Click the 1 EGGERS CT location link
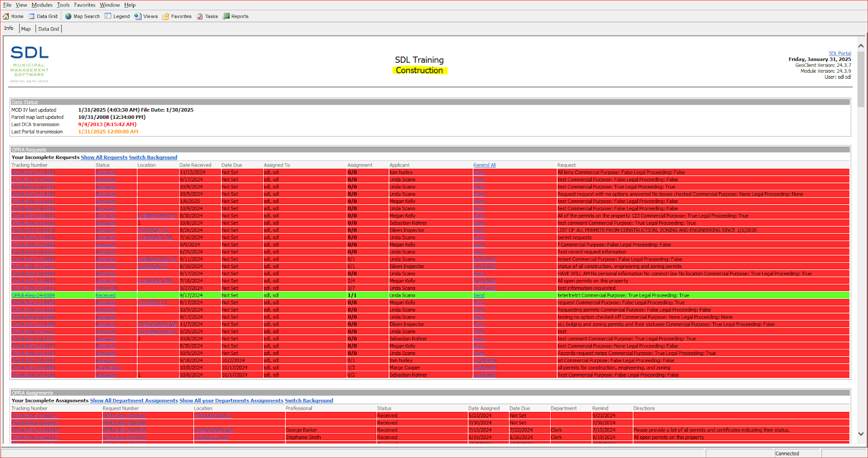Viewport: 868px width, 458px height. click(152, 302)
